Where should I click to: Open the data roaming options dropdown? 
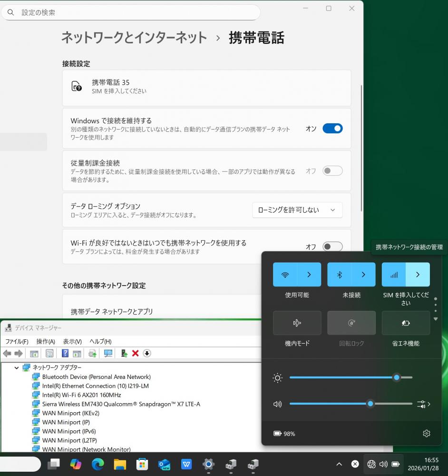[297, 210]
